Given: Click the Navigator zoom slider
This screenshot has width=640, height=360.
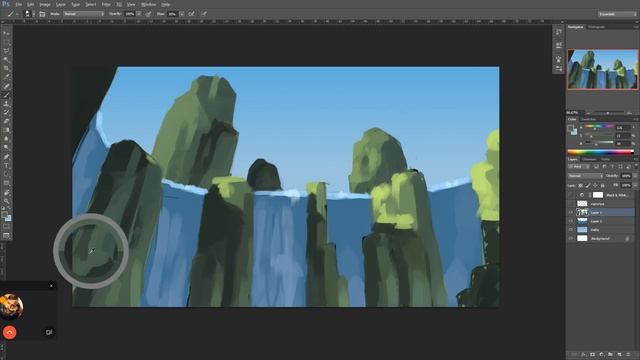Looking at the screenshot, I should coord(607,113).
